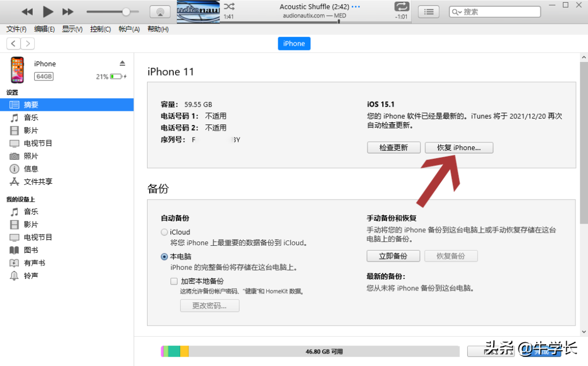Image resolution: width=588 pixels, height=366 pixels.
Task: Click inside the 搜索 search field
Action: click(494, 11)
